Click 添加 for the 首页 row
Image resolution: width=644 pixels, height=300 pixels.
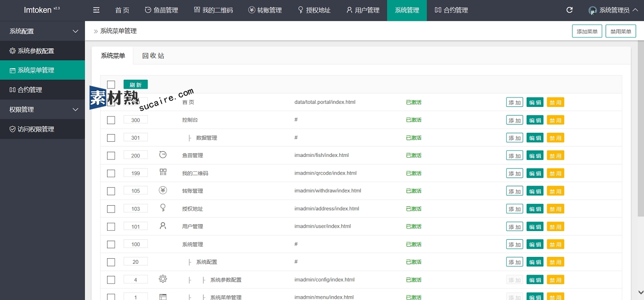click(515, 103)
